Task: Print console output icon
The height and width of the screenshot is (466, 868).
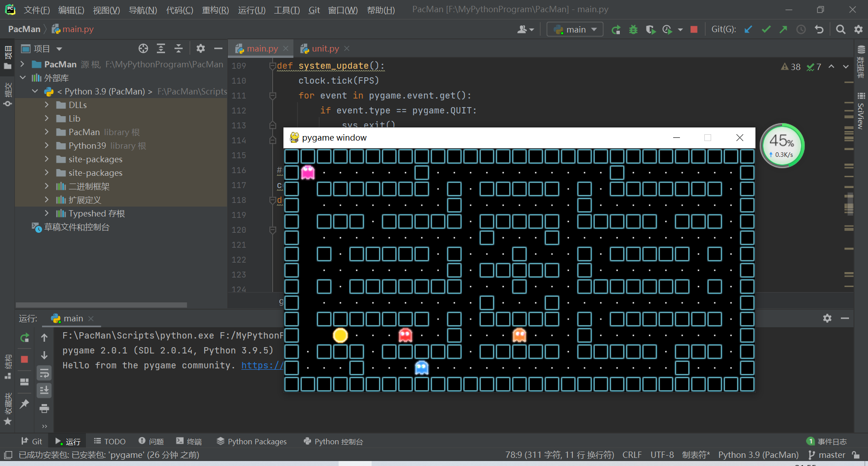Action: tap(44, 409)
